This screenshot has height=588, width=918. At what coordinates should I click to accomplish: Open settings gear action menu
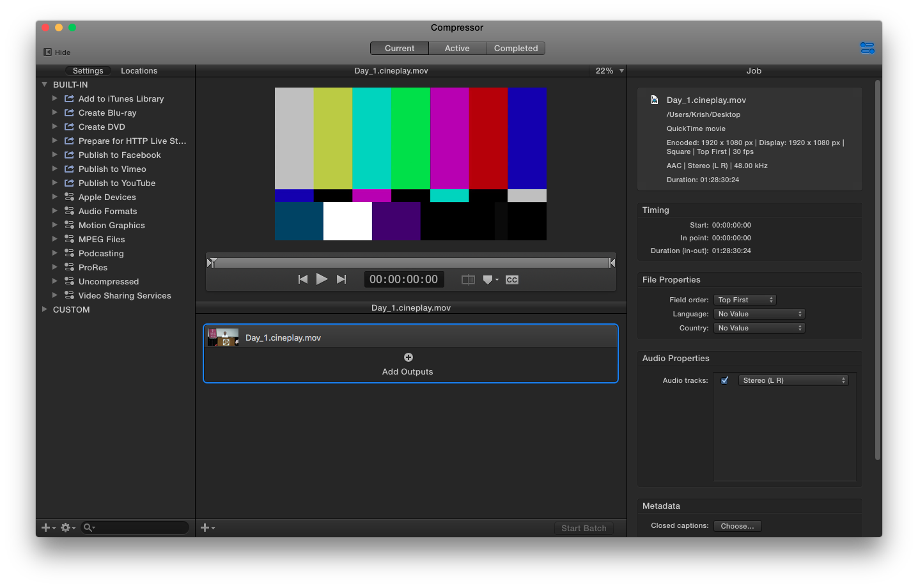pyautogui.click(x=67, y=528)
